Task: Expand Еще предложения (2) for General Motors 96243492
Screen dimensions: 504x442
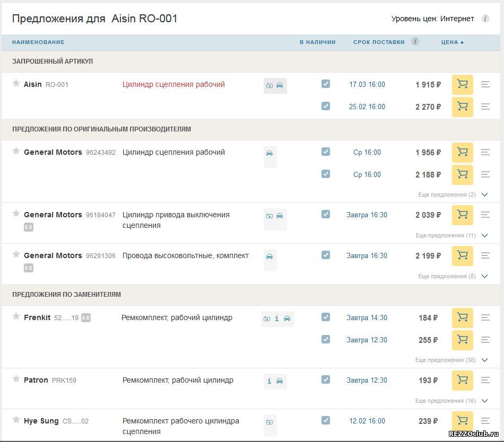Action: click(453, 195)
